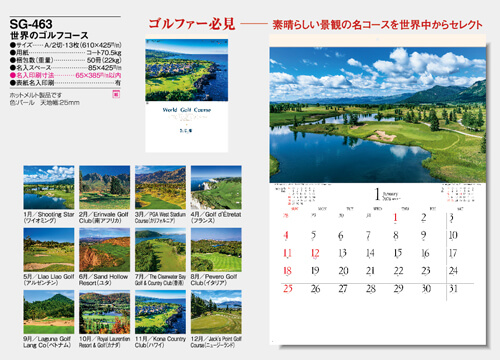Click date 8 on the calendar

[396, 235]
